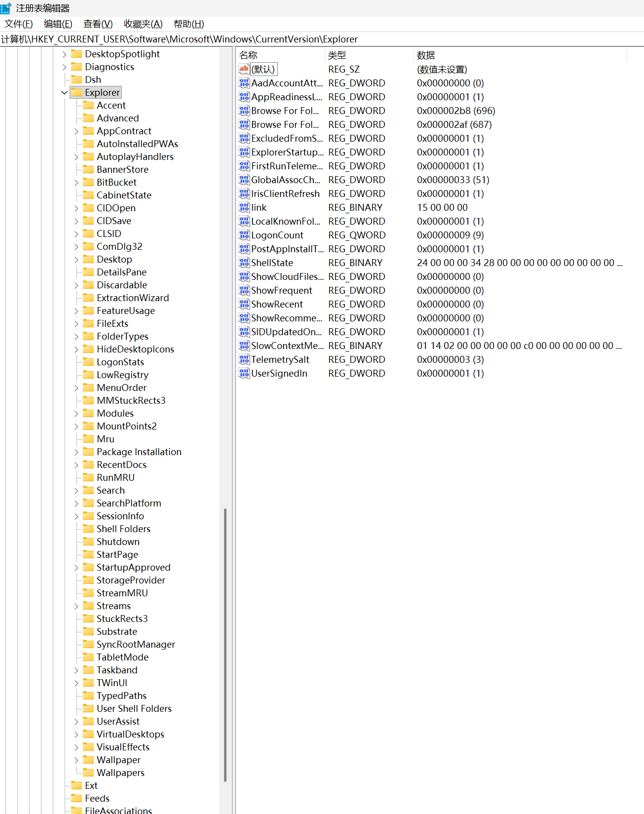
Task: Click the icon next to TelemetrySalt
Action: [244, 359]
